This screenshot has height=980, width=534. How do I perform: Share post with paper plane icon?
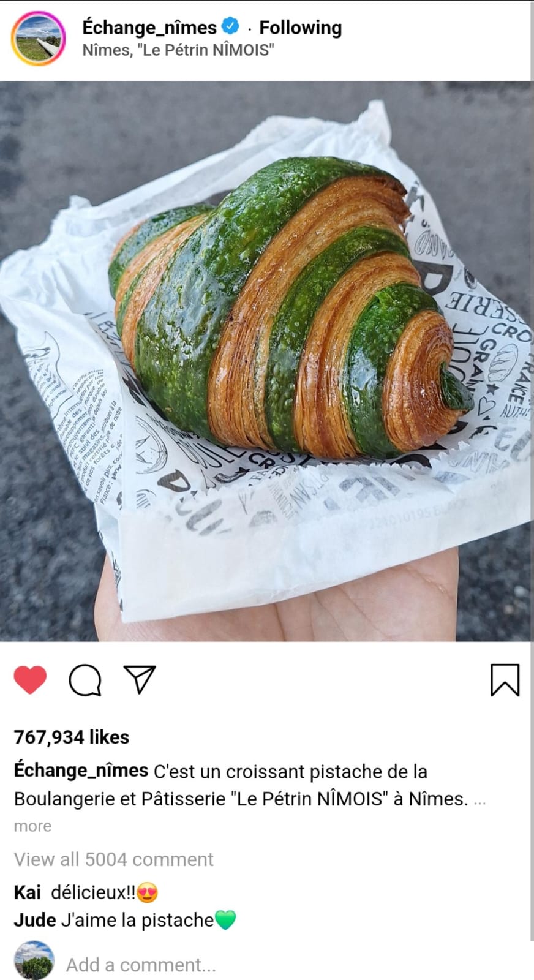pos(140,679)
